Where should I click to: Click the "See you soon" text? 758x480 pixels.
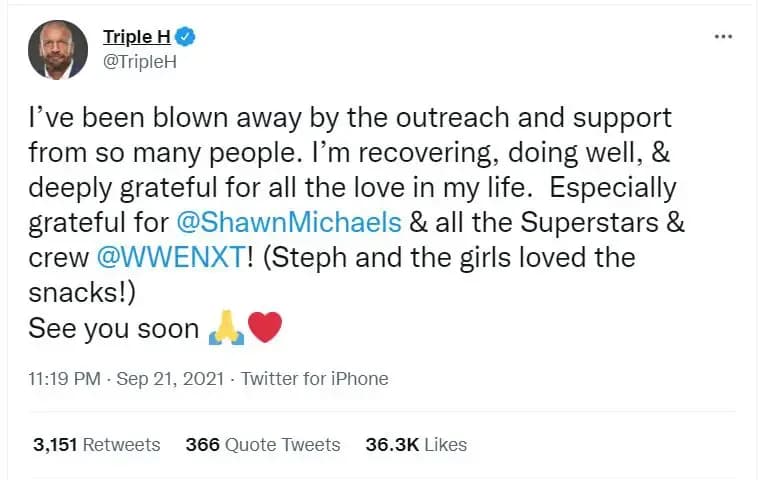[x=113, y=328]
